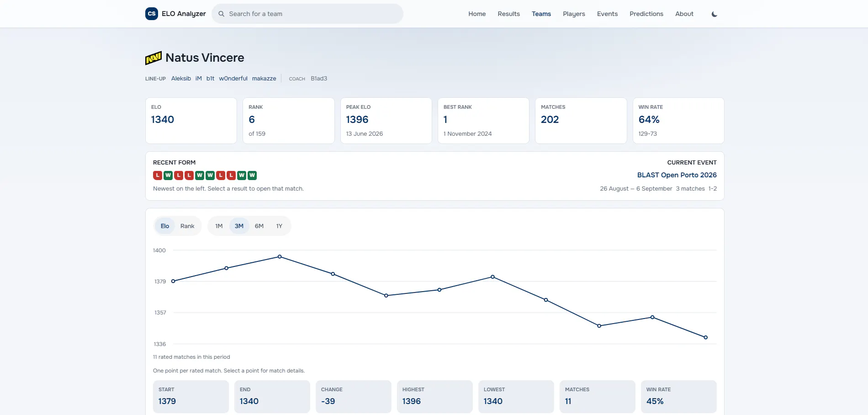Switch chart to Rank view
Image resolution: width=868 pixels, height=415 pixels.
pos(187,226)
